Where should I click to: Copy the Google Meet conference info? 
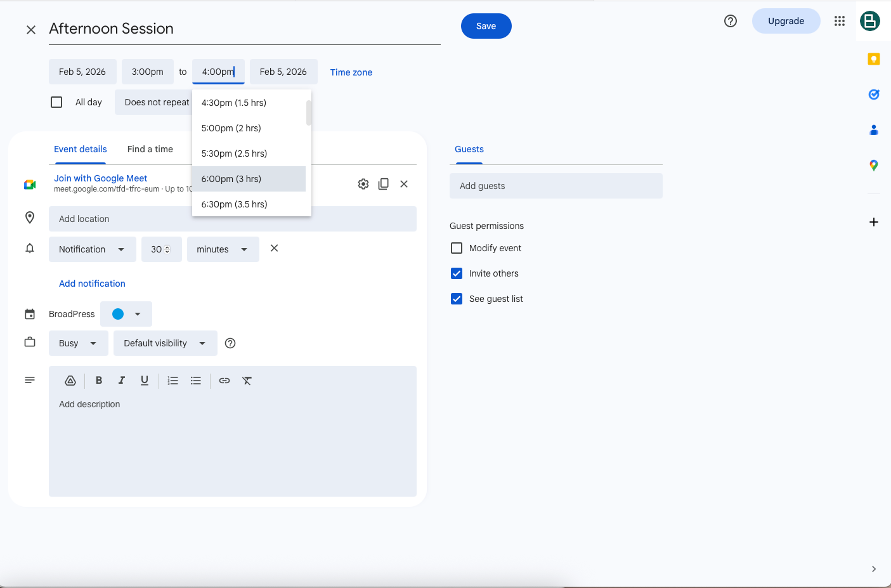coord(384,184)
